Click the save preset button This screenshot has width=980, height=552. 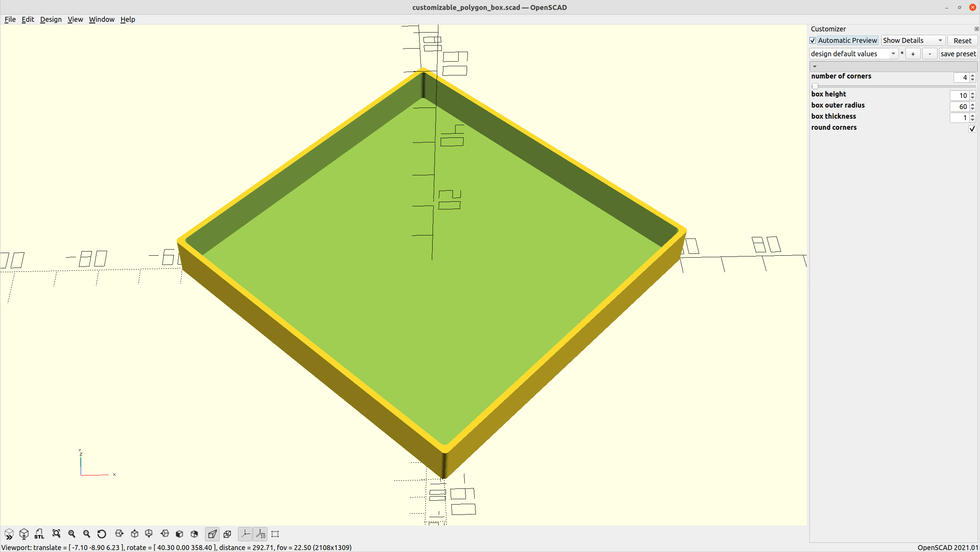click(x=958, y=54)
